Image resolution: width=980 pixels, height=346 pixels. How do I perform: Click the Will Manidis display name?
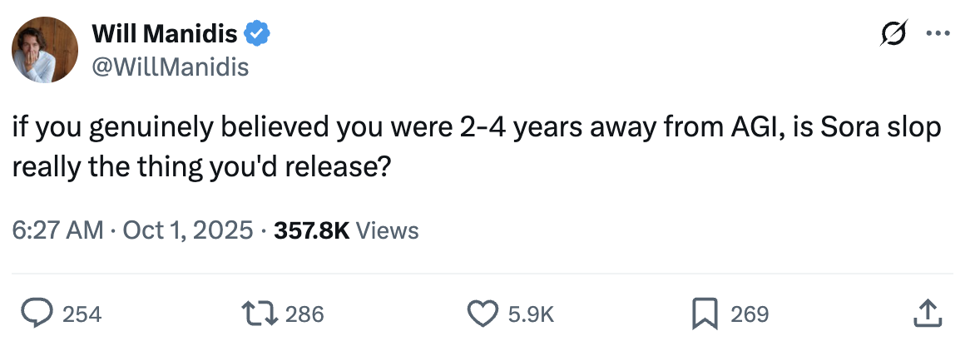pyautogui.click(x=165, y=34)
